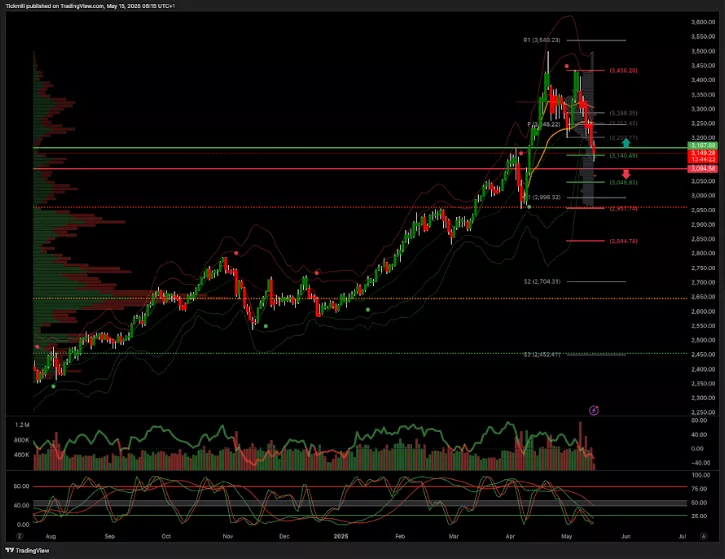This screenshot has height=559, width=725.
Task: Click the red down arrow marker
Action: (x=626, y=174)
